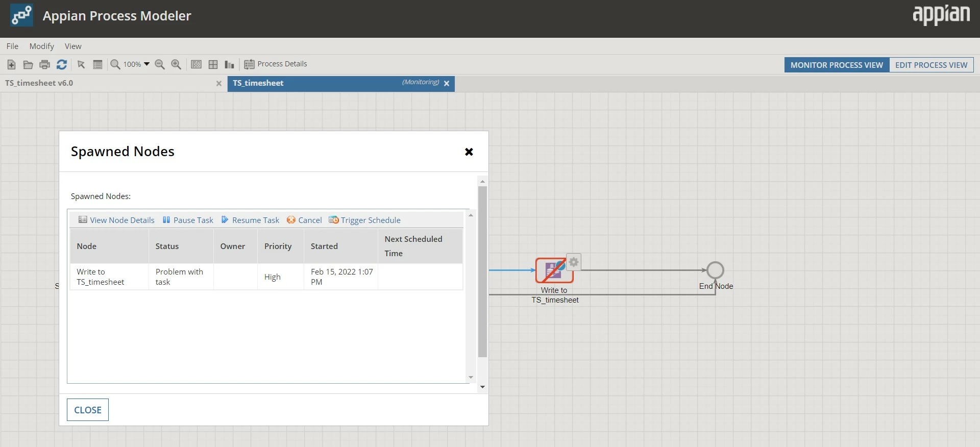
Task: Open the File menu
Action: 12,46
